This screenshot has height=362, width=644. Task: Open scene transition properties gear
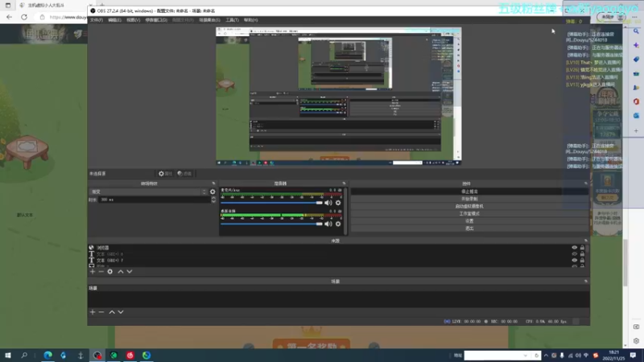pyautogui.click(x=213, y=191)
